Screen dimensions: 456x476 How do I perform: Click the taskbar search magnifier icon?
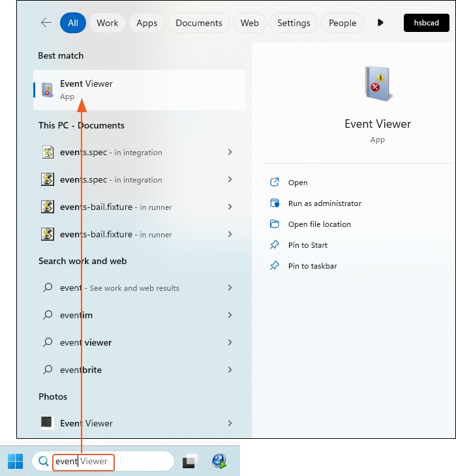coord(44,462)
